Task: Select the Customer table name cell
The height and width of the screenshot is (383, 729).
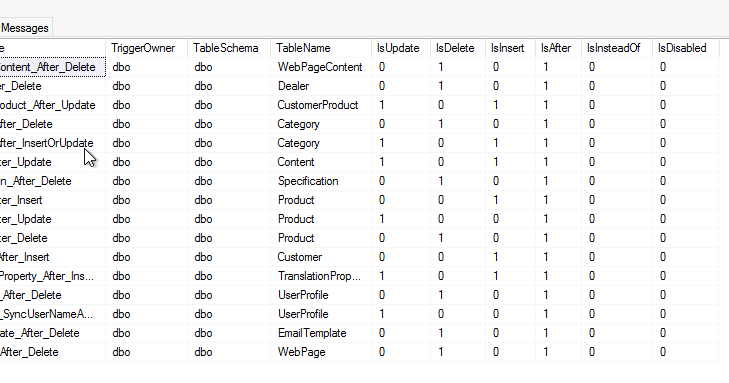Action: (x=321, y=257)
